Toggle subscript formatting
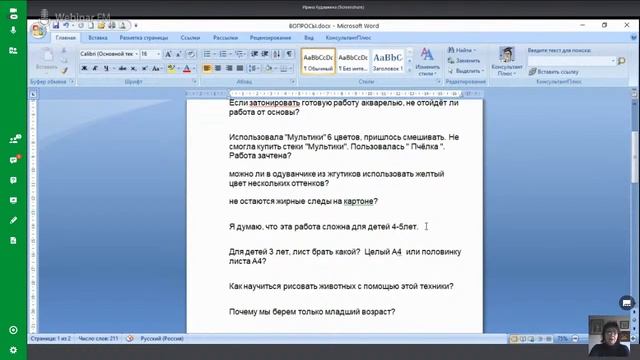The image size is (640, 360). tap(133, 68)
